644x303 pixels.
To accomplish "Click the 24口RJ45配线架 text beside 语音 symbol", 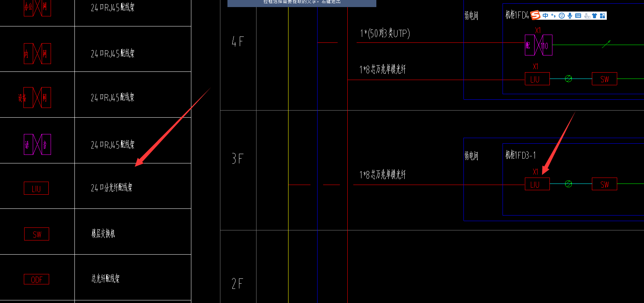I will (112, 145).
